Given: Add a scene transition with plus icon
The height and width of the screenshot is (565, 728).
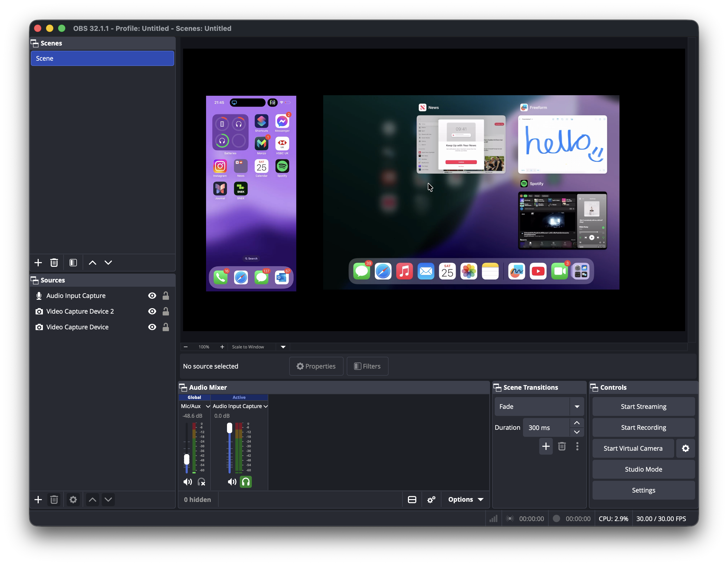Looking at the screenshot, I should click(x=546, y=446).
